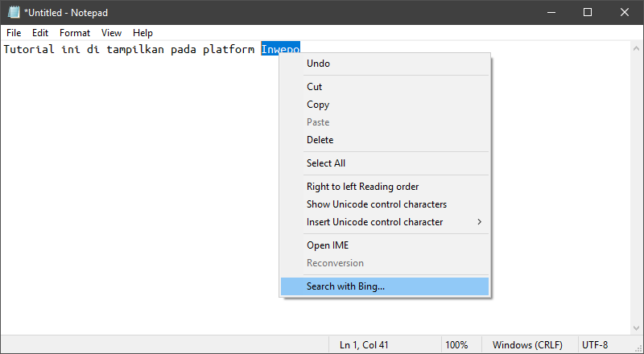Open the View menu

(111, 33)
